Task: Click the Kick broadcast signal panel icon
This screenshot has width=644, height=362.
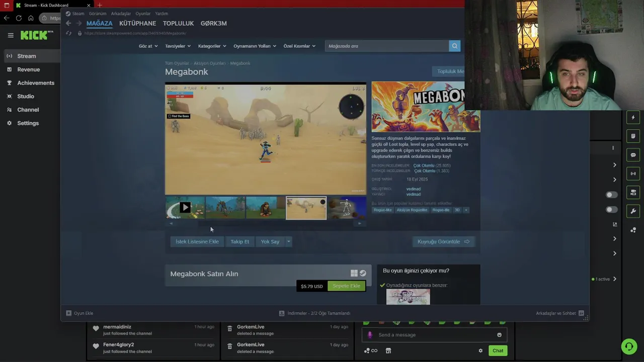Action: click(633, 173)
